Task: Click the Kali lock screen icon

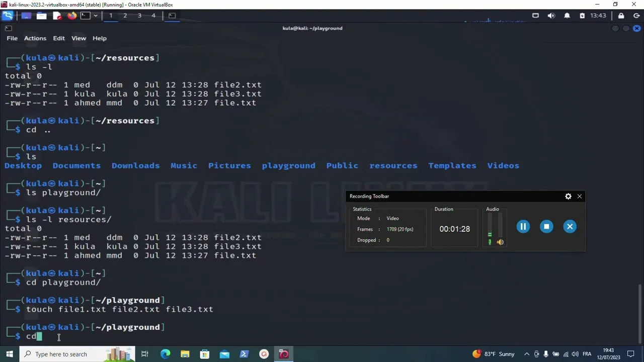Action: click(621, 16)
